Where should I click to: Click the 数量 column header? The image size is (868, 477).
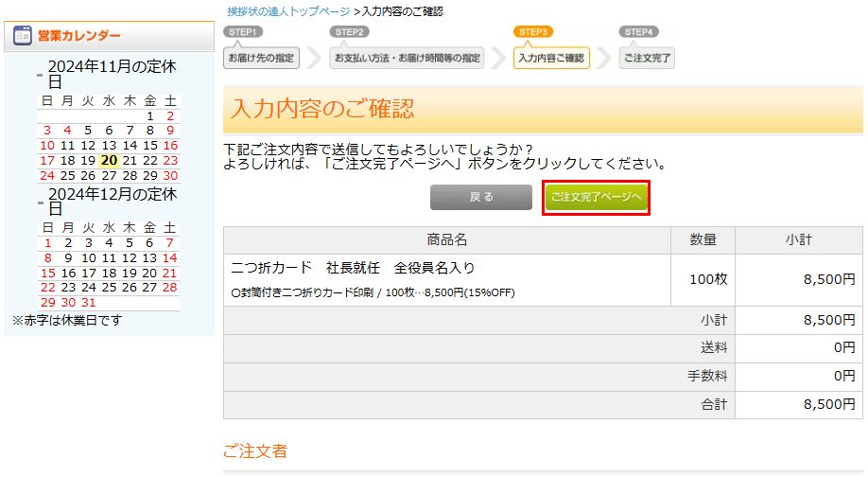coord(703,239)
